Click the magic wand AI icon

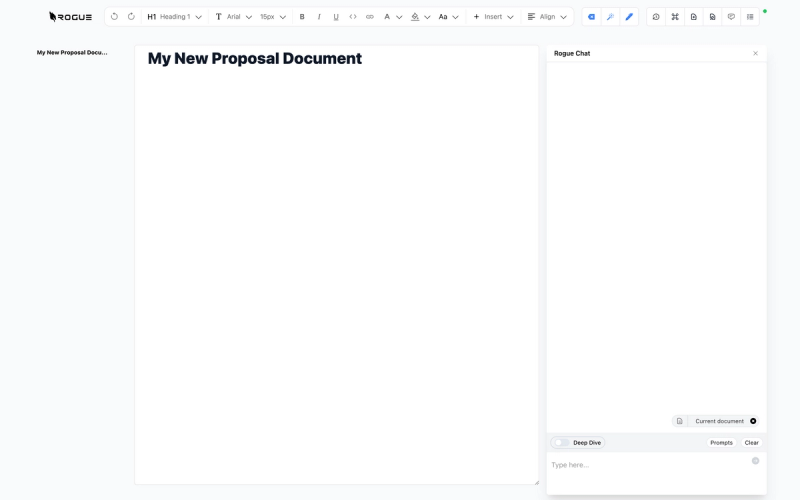[x=610, y=17]
